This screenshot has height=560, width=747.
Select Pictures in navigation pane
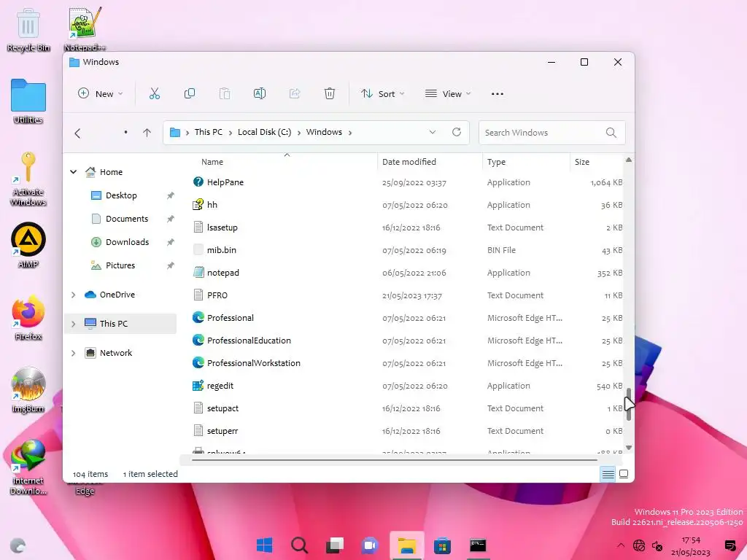122,265
